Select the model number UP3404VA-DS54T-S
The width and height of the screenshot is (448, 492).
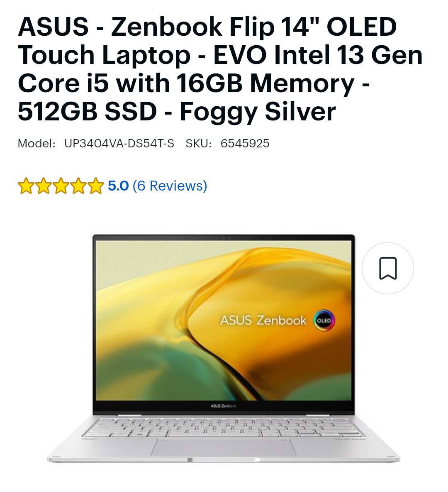[x=119, y=143]
